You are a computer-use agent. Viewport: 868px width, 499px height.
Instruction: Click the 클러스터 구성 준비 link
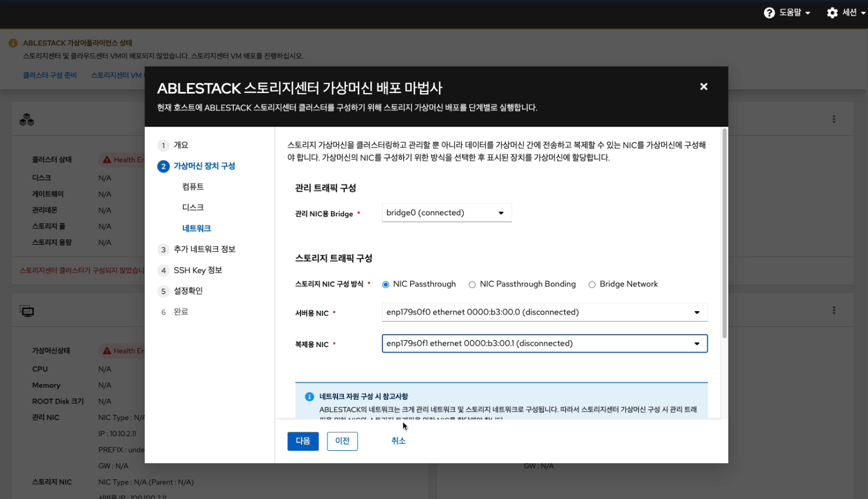click(50, 75)
